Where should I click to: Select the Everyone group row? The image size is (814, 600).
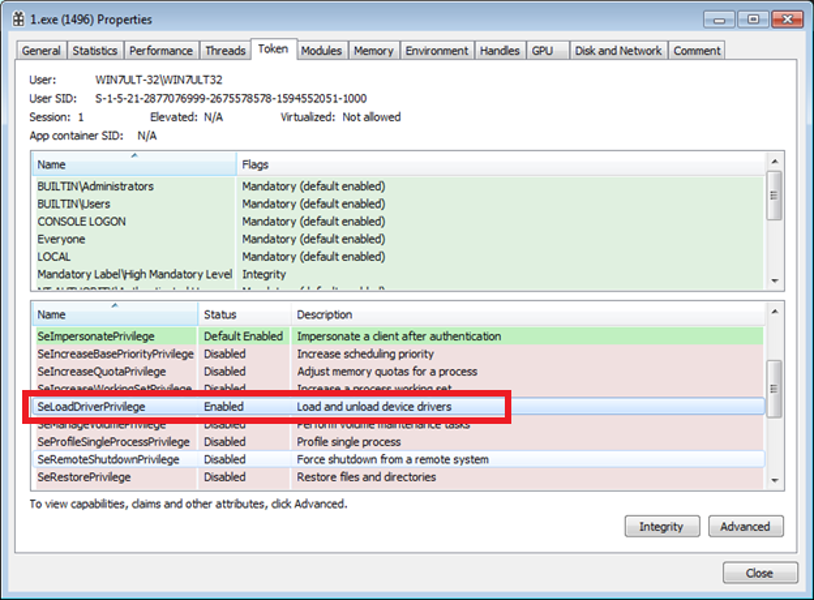coord(398,239)
